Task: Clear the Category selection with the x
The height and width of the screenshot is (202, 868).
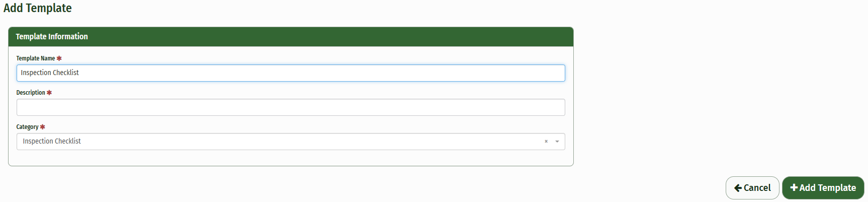Action: click(x=546, y=142)
